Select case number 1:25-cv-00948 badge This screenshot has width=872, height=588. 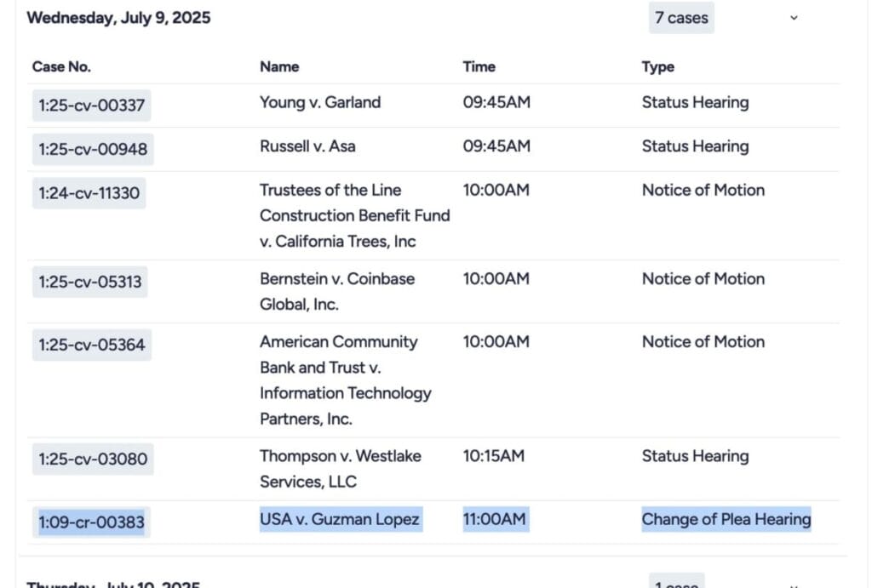point(93,150)
